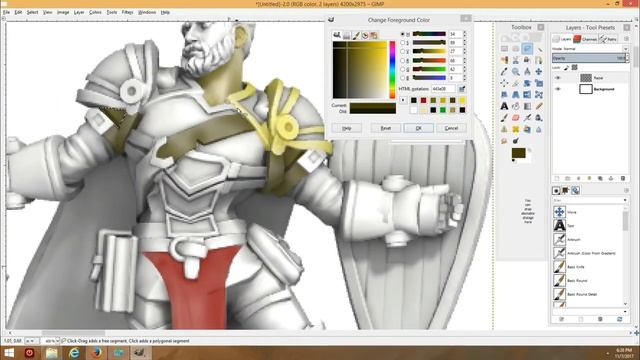Viewport: 640px width, 360px height.
Task: Open the Palette color selector tab
Action: (x=374, y=36)
